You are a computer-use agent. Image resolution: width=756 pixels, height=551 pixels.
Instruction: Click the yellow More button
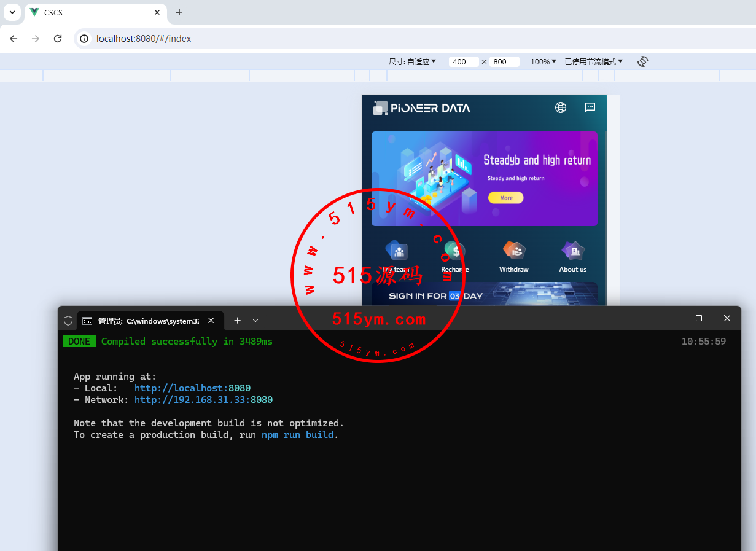coord(506,198)
